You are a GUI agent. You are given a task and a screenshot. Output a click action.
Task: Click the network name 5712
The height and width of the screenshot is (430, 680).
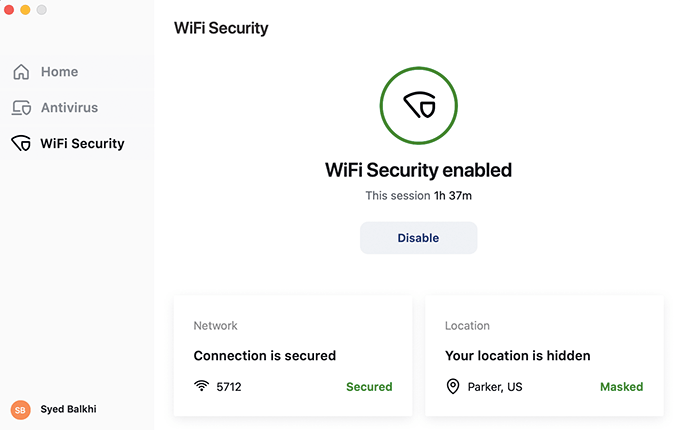point(229,386)
